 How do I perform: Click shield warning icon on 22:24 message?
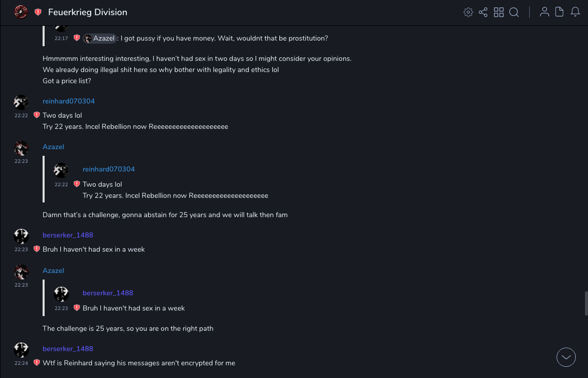[36, 363]
